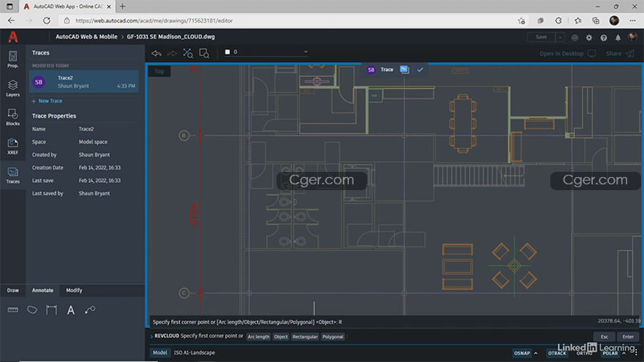Viewport: 644px width, 362px height.
Task: Switch to the Annotate tab
Action: pos(42,290)
